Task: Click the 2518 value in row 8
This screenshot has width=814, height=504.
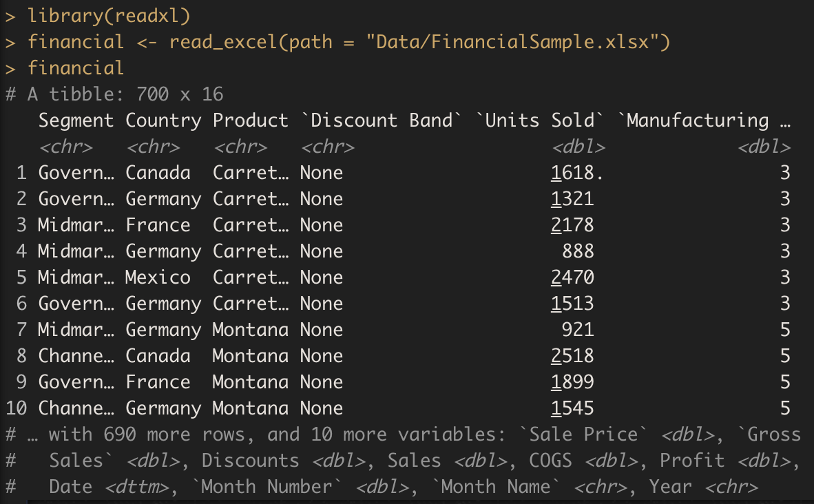Action: (x=572, y=356)
